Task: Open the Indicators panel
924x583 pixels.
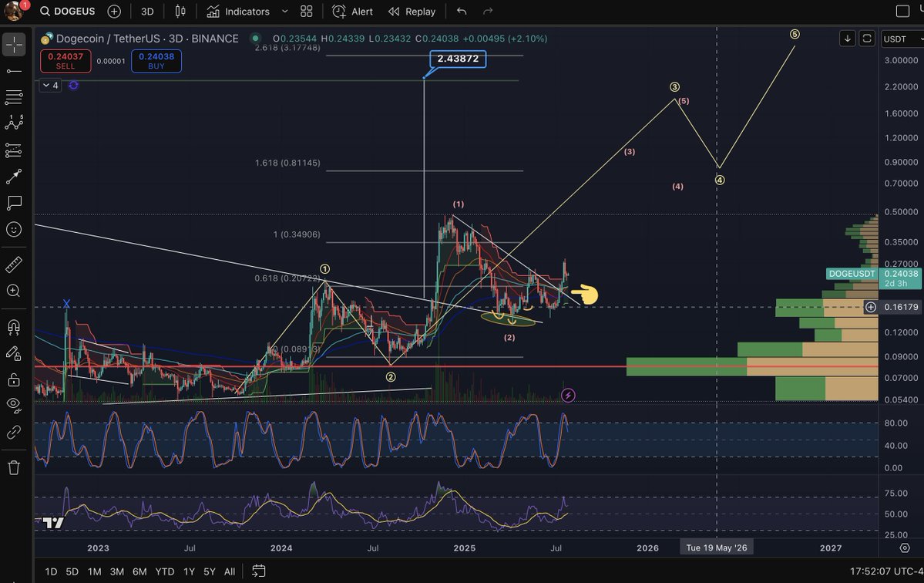Action: point(239,12)
